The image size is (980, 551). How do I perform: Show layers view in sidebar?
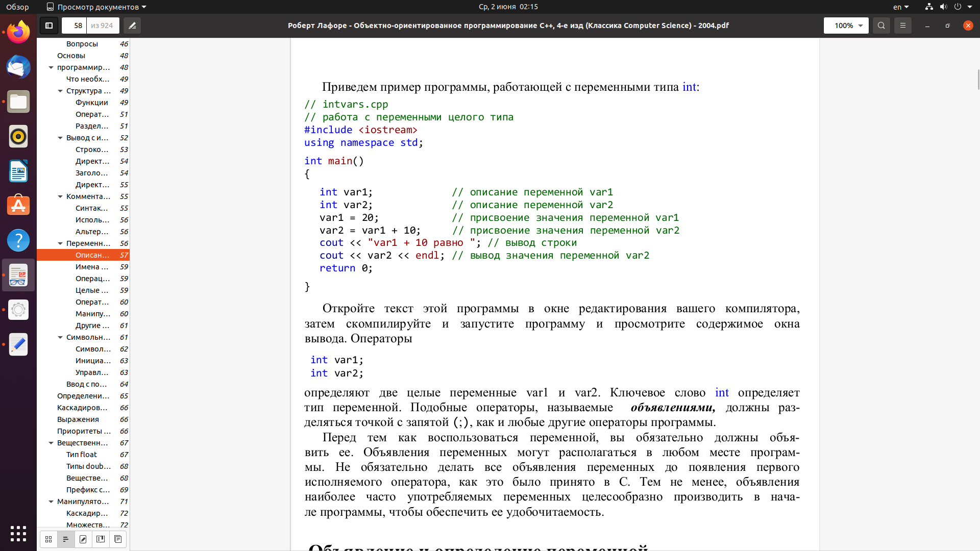coord(118,539)
